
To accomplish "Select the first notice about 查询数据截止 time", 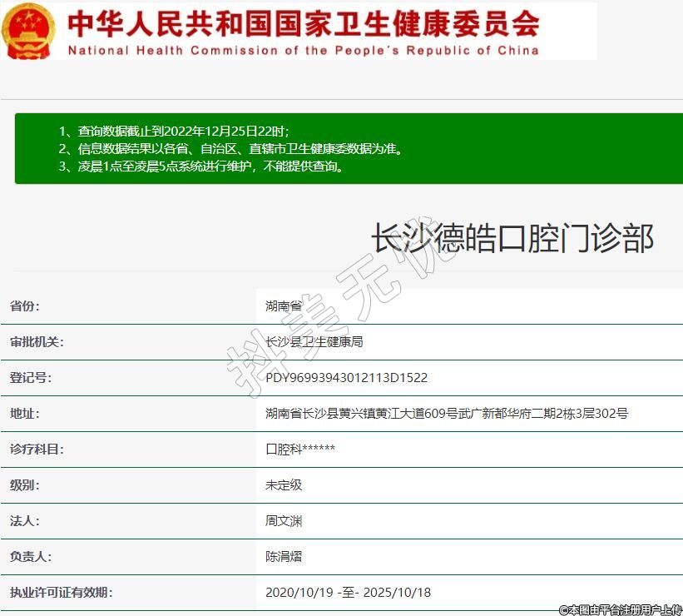I will click(174, 132).
